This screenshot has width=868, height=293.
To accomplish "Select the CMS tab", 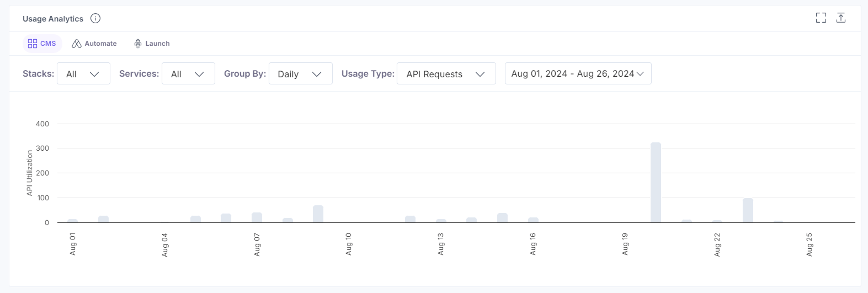I will tap(42, 43).
